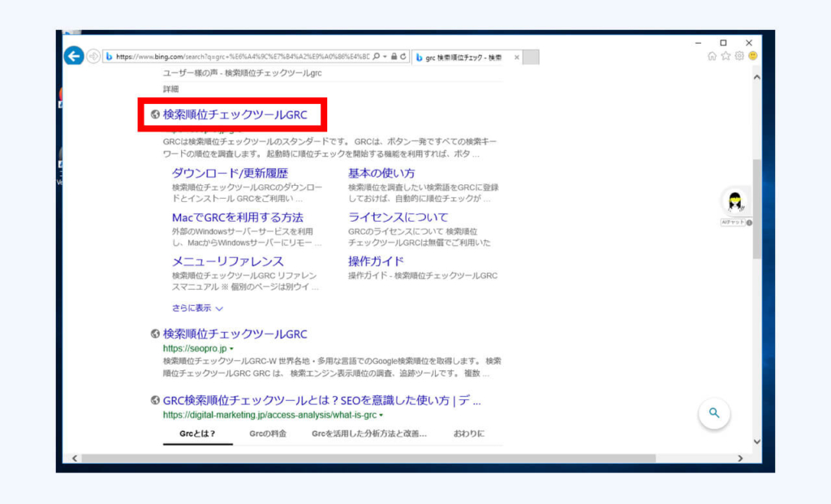Open 'MacでGRCを利用する方法' sitelink

238,218
